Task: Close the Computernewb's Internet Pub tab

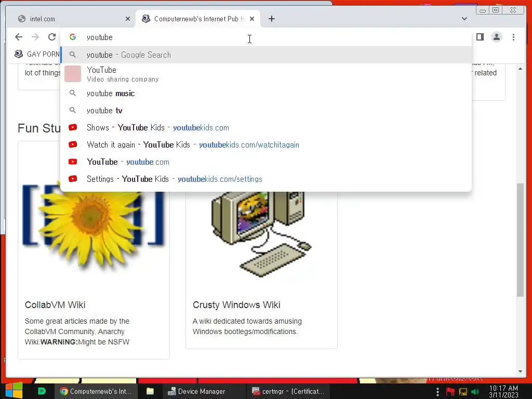Action: click(252, 19)
